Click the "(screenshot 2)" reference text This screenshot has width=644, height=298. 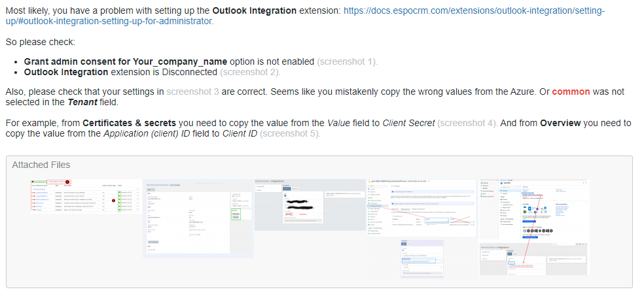click(x=251, y=72)
